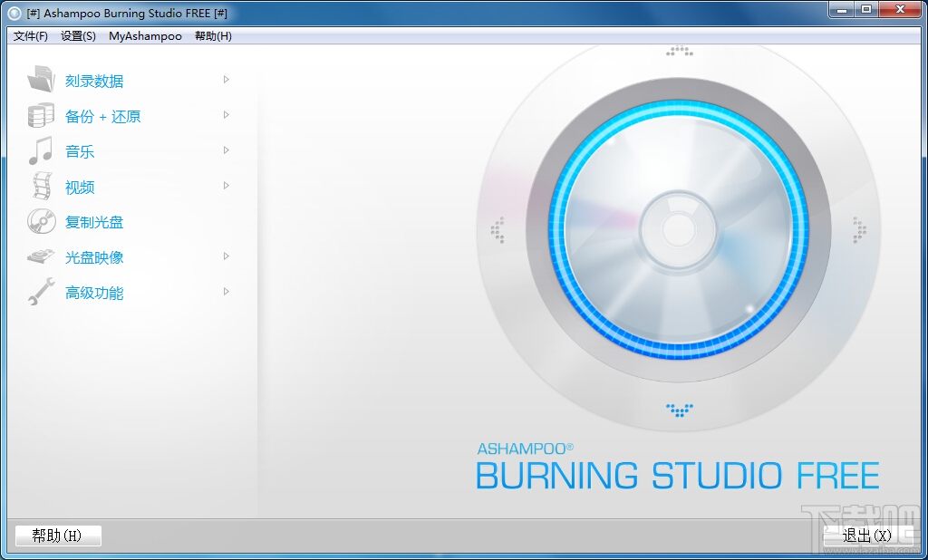Click the app icon in the title bar
Screen dimensions: 928x560
(14, 13)
